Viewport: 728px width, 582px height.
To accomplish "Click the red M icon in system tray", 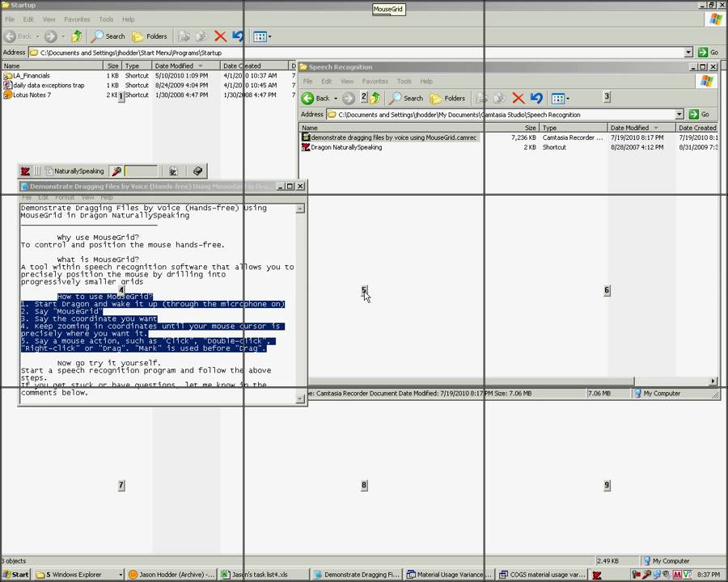I will click(x=677, y=575).
